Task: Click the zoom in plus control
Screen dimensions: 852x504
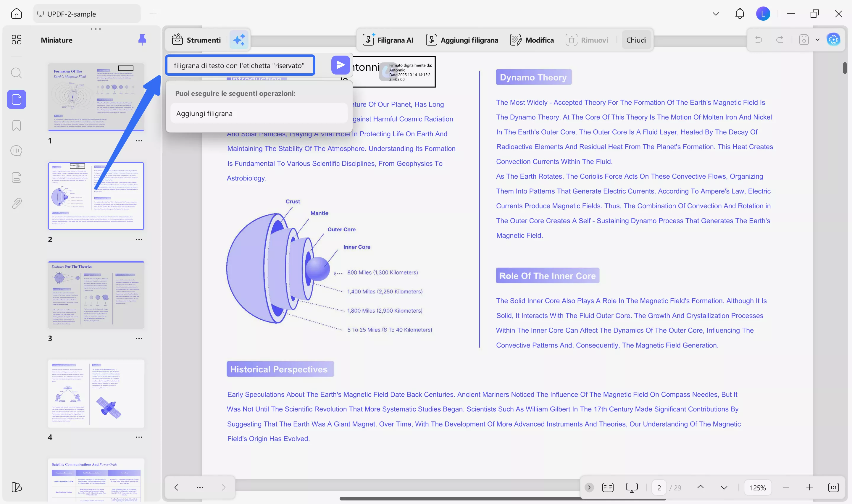Action: pyautogui.click(x=809, y=487)
